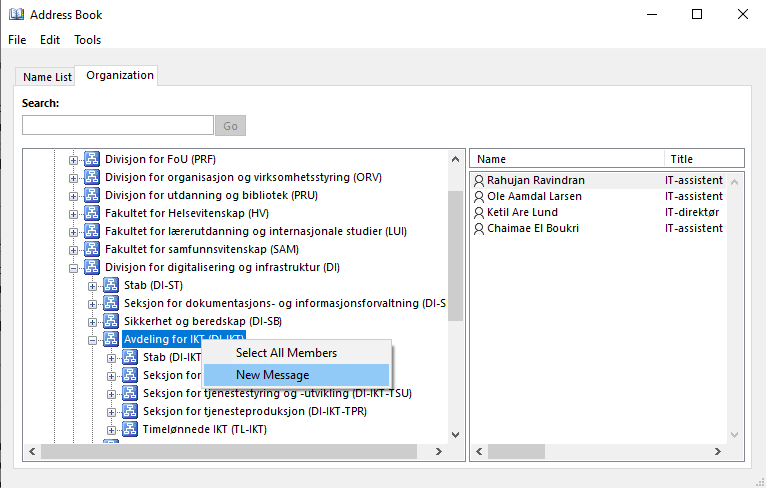Click the organization icon beside Divisjon for FoU (PRF)

(x=92, y=159)
